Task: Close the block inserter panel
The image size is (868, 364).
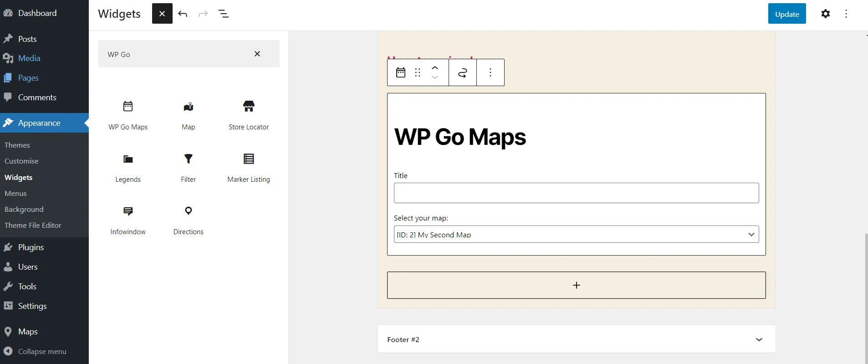Action: [162, 14]
